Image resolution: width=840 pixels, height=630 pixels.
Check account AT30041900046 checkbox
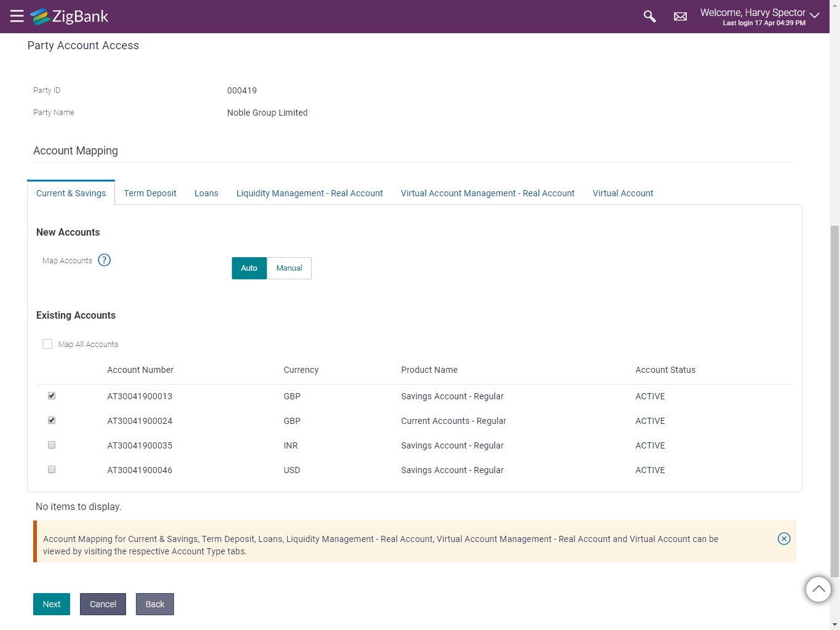tap(52, 469)
